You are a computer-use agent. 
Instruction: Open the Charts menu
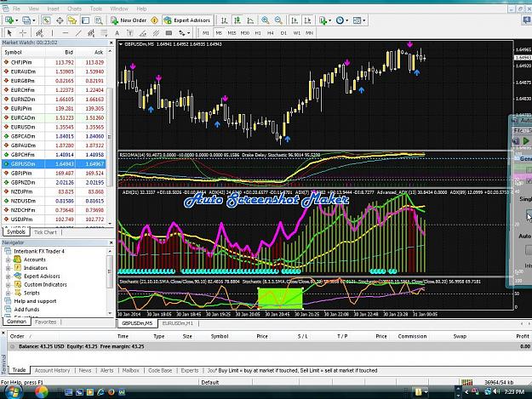coord(74,9)
